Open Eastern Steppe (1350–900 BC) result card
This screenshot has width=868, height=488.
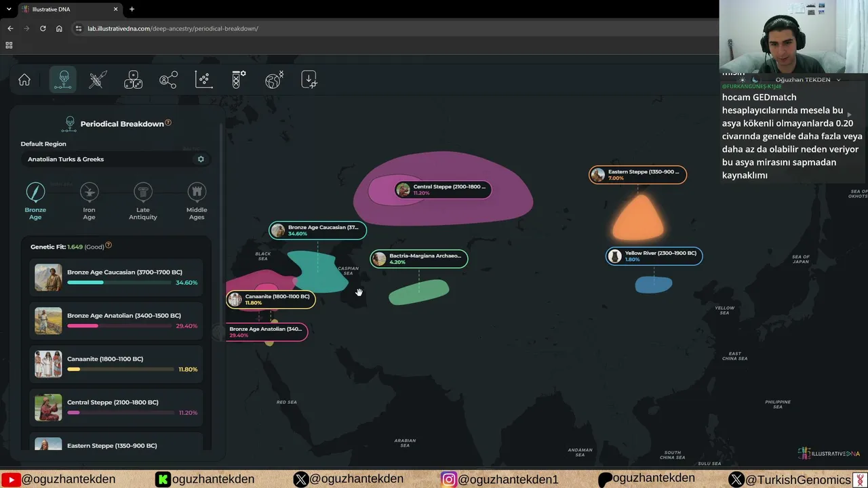[116, 442]
